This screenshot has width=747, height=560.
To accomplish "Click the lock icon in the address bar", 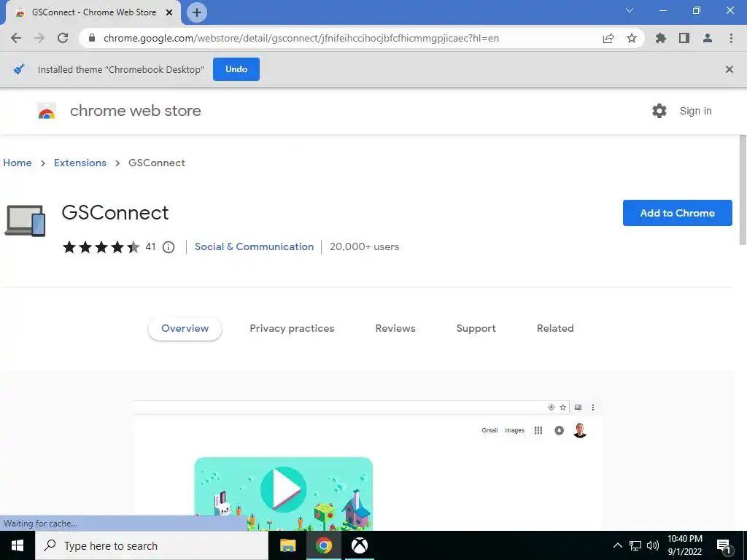I will pyautogui.click(x=92, y=38).
